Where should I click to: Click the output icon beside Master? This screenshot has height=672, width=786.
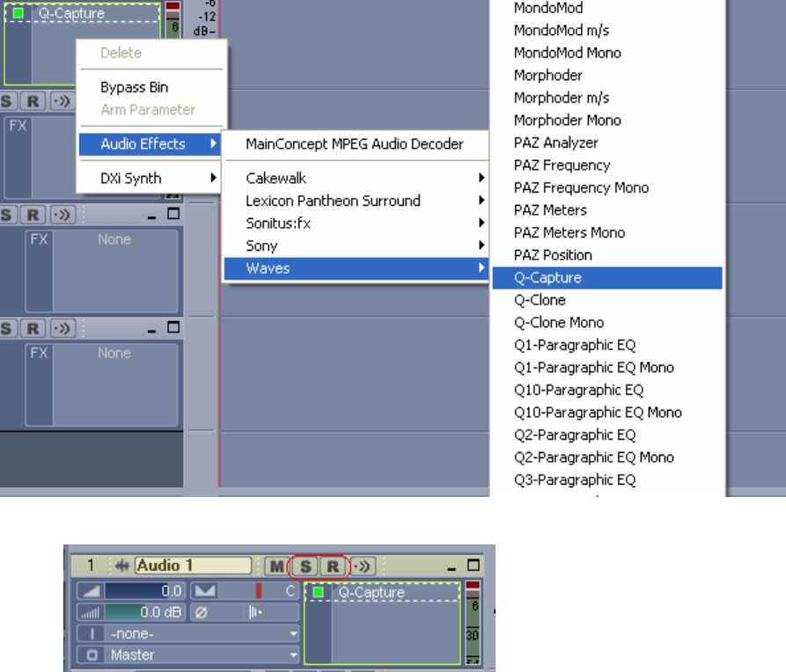tap(92, 655)
